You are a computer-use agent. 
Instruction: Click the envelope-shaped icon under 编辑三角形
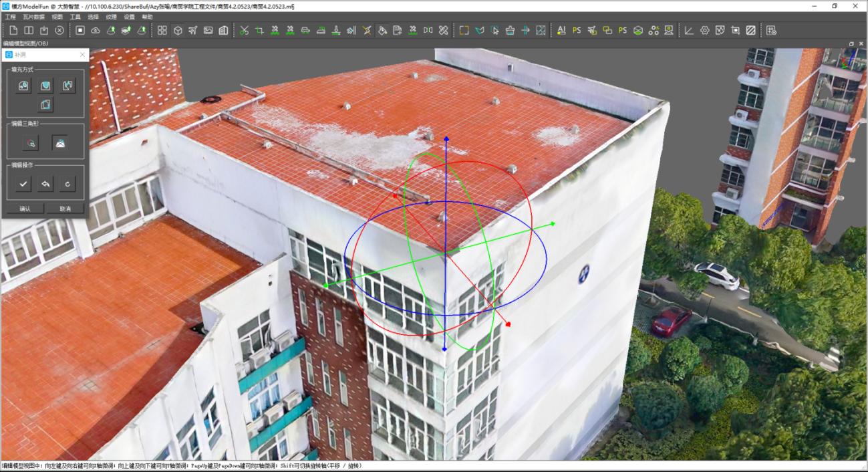point(60,142)
